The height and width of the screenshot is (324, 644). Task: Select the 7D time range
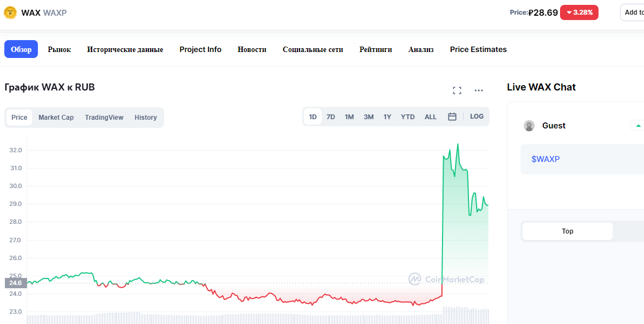(x=330, y=117)
